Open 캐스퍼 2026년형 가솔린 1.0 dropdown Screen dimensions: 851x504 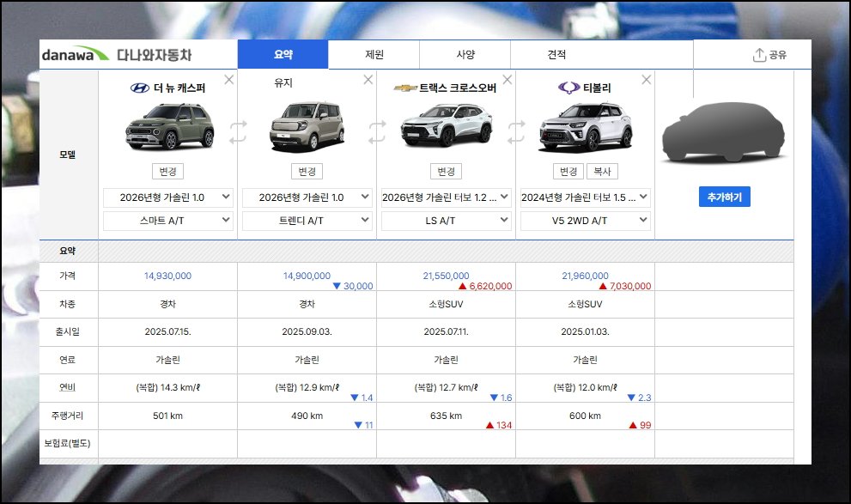(x=167, y=197)
